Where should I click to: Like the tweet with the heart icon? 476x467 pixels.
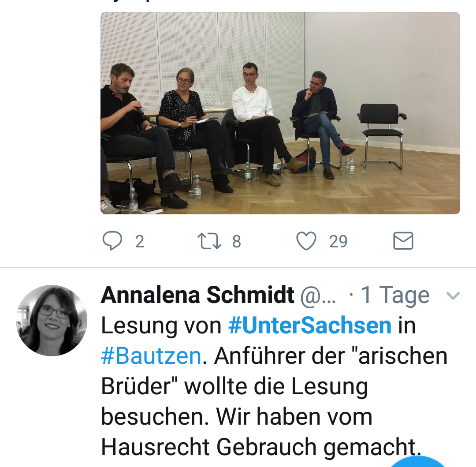[306, 241]
